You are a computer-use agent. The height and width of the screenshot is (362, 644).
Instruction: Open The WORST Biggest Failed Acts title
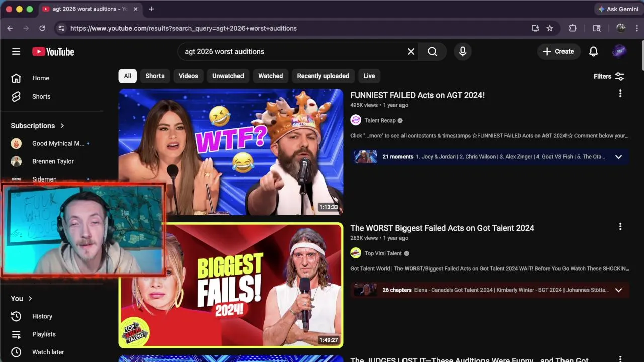(442, 228)
